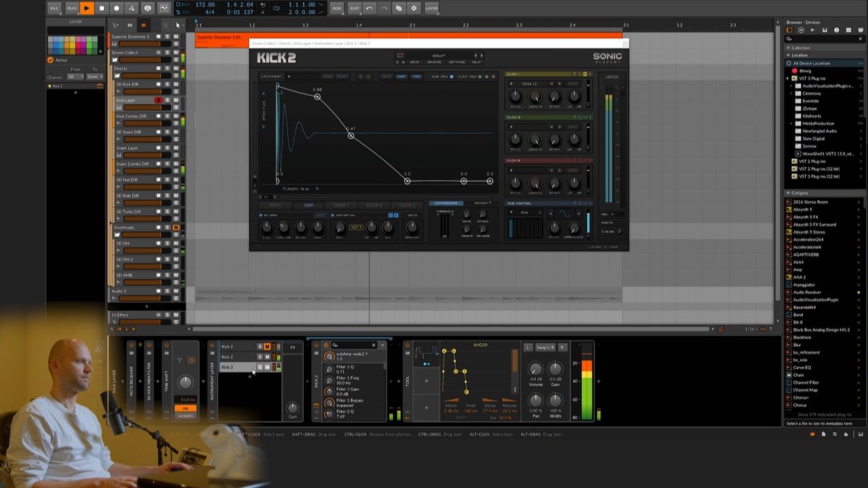Disarm record on Kick Layer track
The image size is (868, 488).
coord(159,100)
